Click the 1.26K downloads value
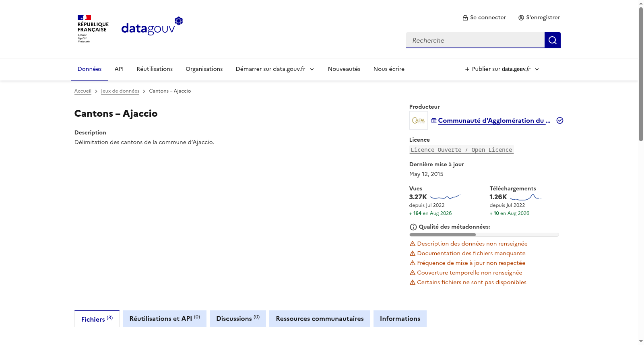This screenshot has height=345, width=644. click(498, 197)
